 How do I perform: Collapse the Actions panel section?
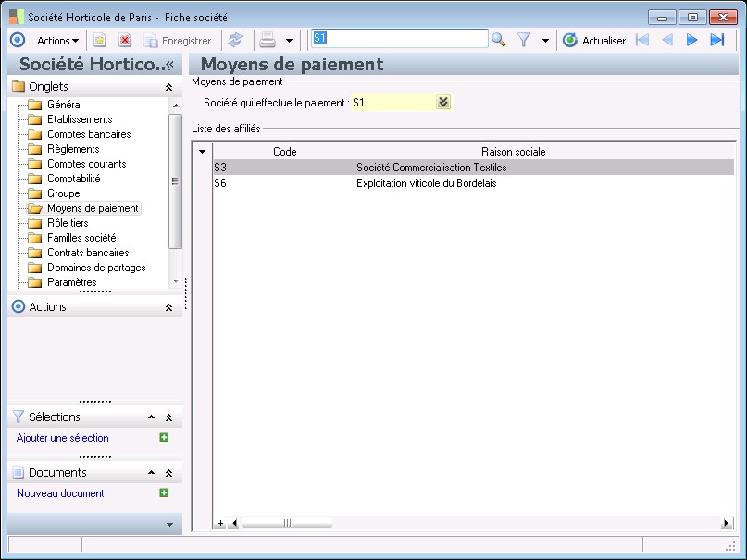[x=168, y=307]
